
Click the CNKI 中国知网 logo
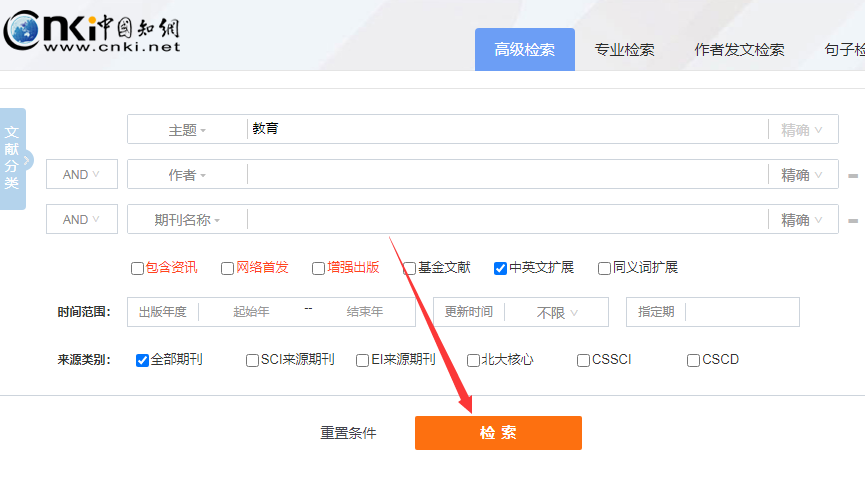tap(92, 32)
